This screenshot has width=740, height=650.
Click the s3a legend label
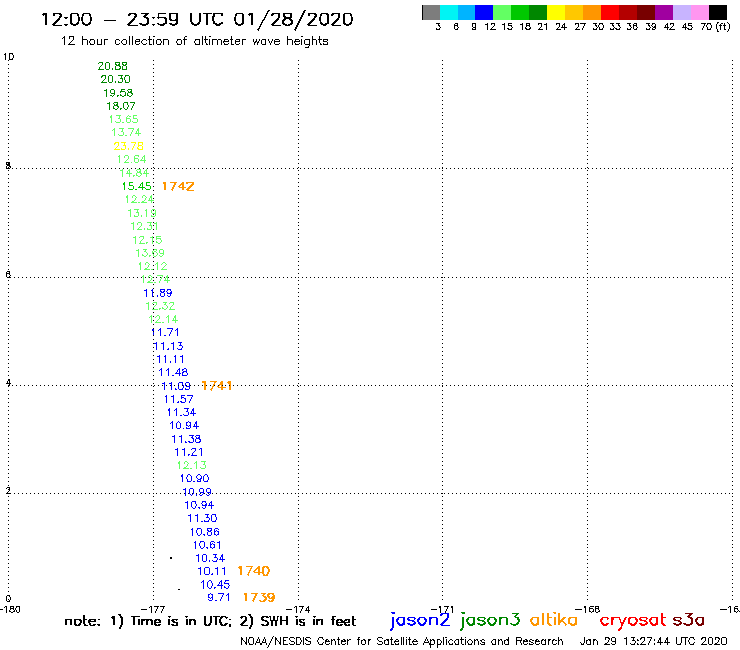point(689,620)
